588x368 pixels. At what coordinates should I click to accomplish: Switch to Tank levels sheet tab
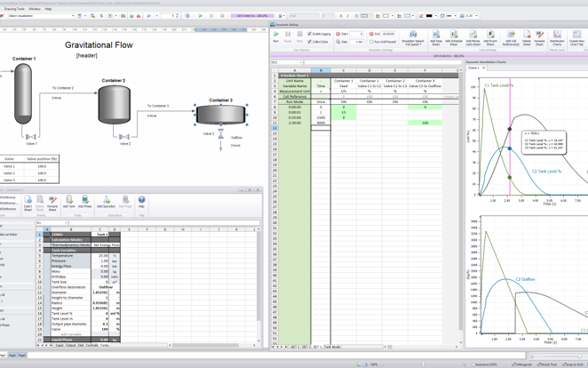(x=332, y=347)
